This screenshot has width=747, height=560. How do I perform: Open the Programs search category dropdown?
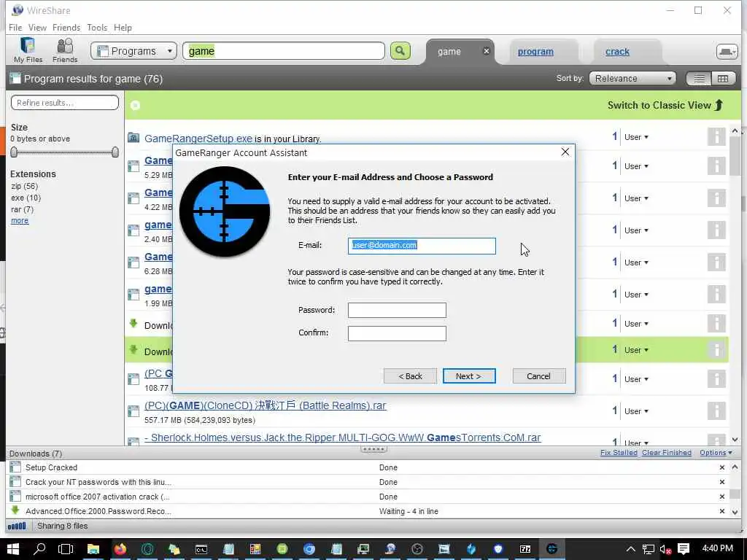pyautogui.click(x=133, y=51)
